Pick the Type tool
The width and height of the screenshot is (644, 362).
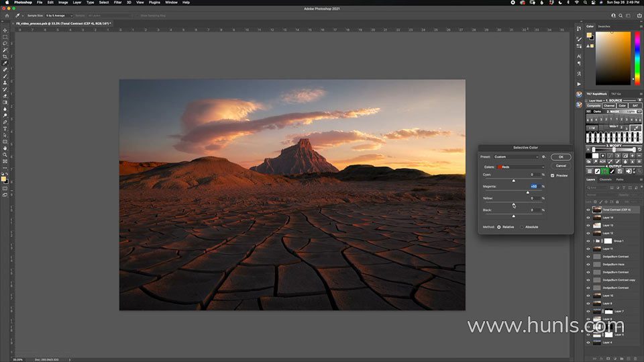5,128
